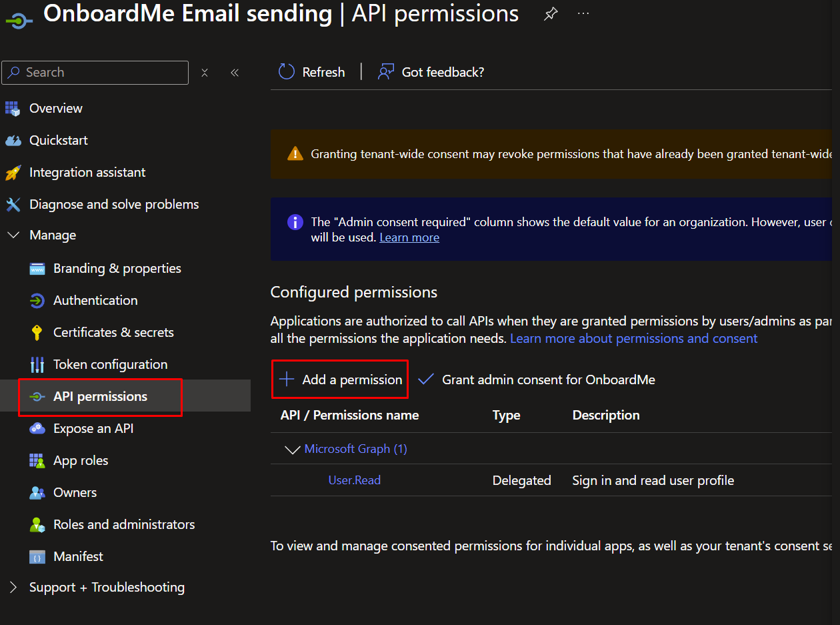Expand Support + Troubleshooting section
Viewport: 840px width, 625px height.
[13, 588]
